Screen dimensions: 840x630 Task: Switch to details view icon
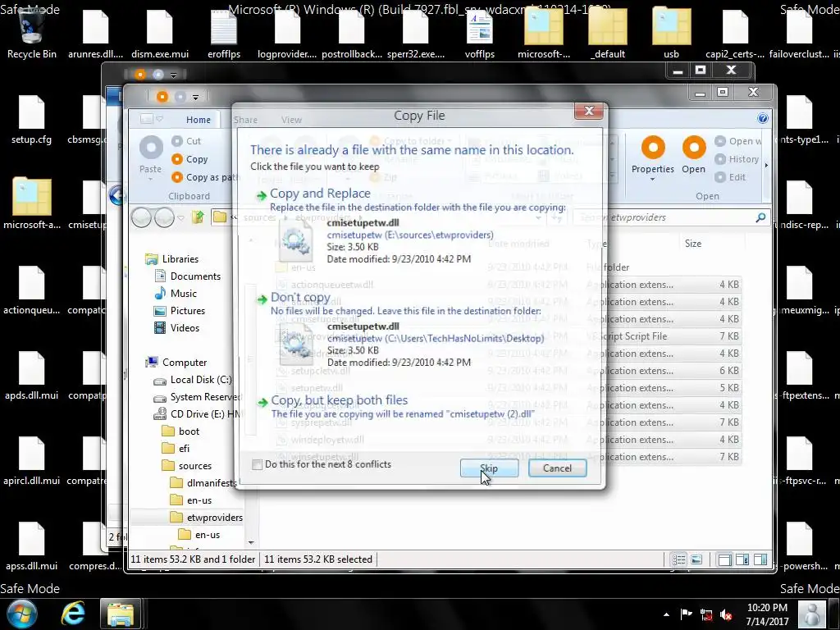coord(678,559)
